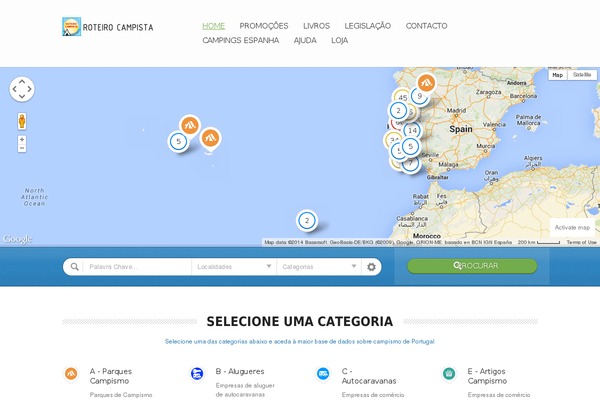Click the Autocaravanas category icon
This screenshot has width=600, height=400.
[323, 373]
